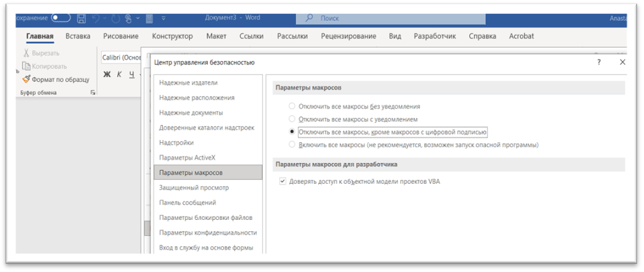Choose Включить все макросы radio option

pos(292,144)
